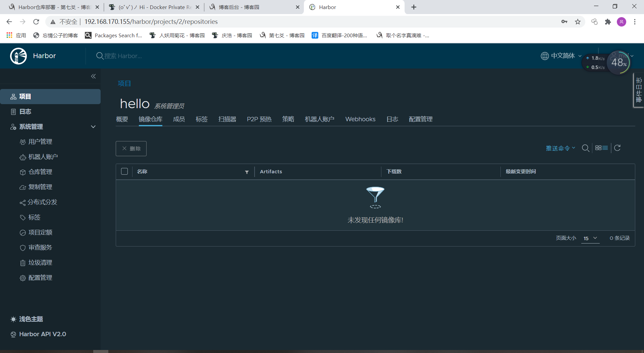Open the saved password key icon

564,22
